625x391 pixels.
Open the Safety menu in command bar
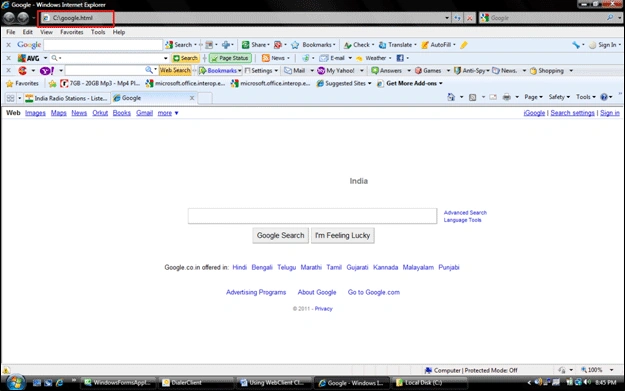559,97
